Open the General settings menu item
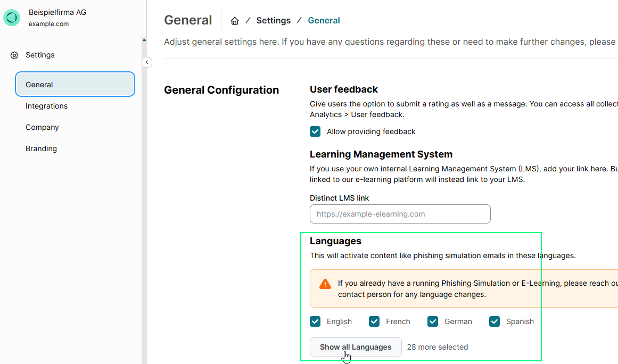 [75, 85]
